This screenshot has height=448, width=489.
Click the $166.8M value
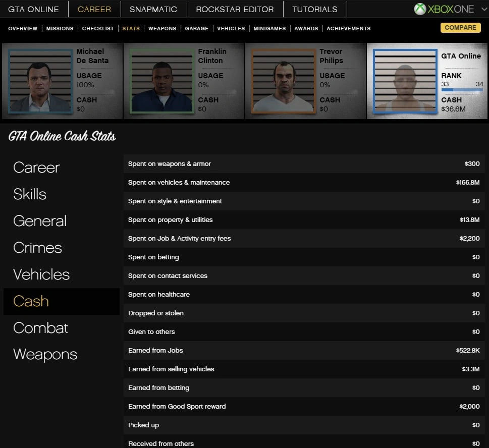(x=468, y=183)
